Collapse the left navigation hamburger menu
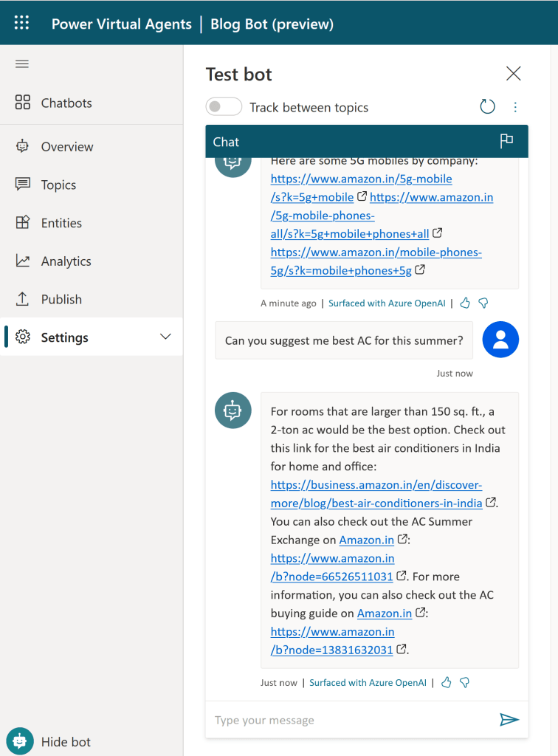This screenshot has height=756, width=558. point(22,64)
